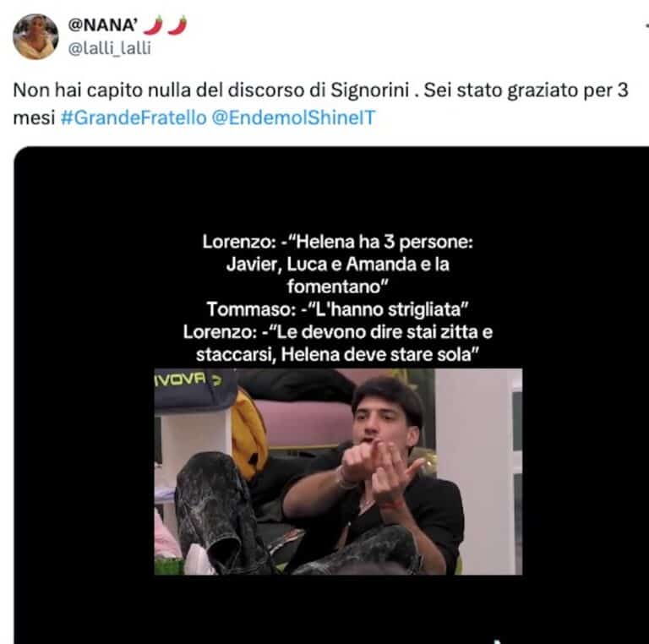Play the embedded video frame of the man
Screen dimensions: 649x644
point(338,472)
